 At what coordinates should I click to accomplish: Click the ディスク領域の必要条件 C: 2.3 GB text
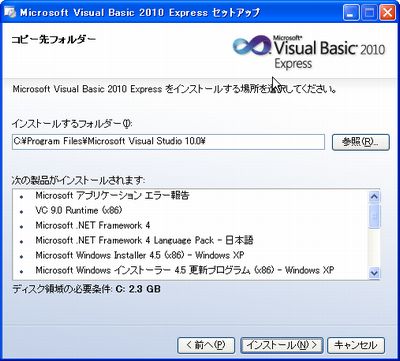pos(86,289)
